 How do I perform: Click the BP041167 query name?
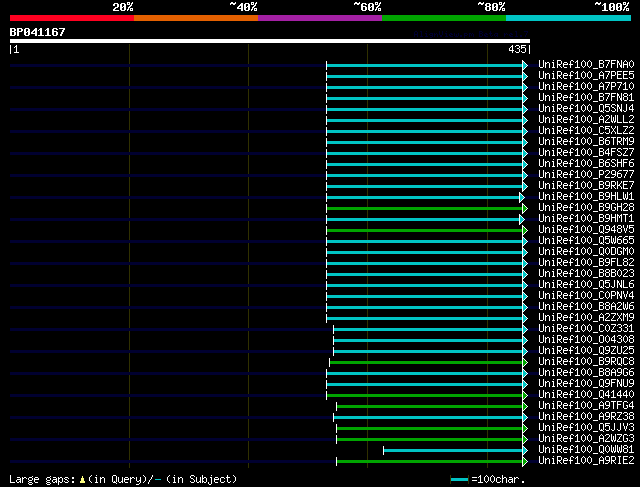click(x=38, y=32)
